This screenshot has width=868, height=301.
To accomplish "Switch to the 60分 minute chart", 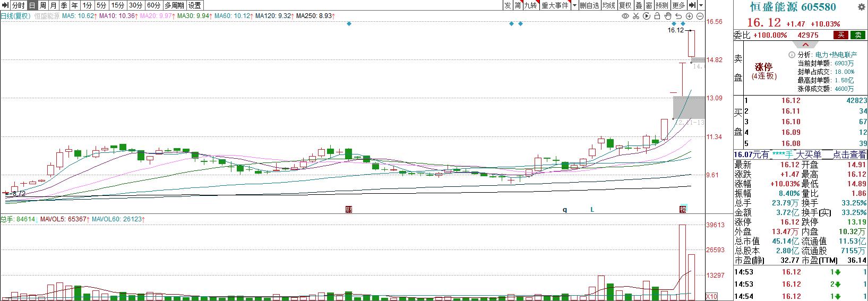I will (154, 5).
